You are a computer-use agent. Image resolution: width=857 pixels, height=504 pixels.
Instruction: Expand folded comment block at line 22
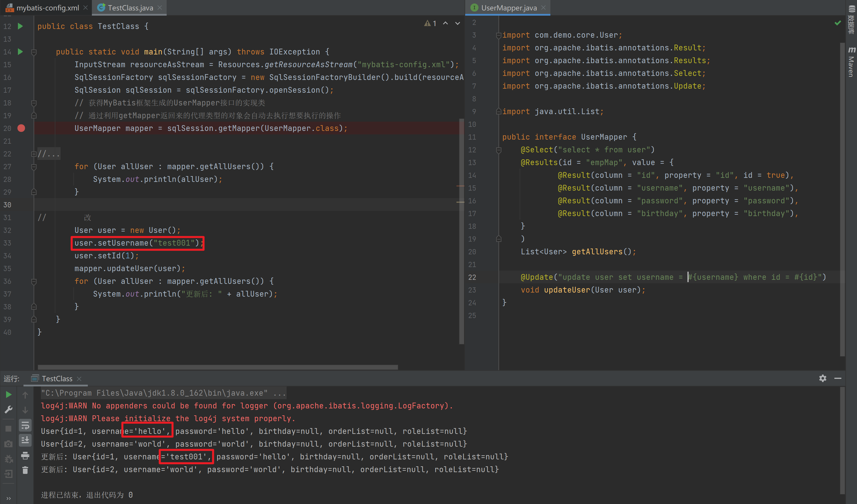click(34, 154)
